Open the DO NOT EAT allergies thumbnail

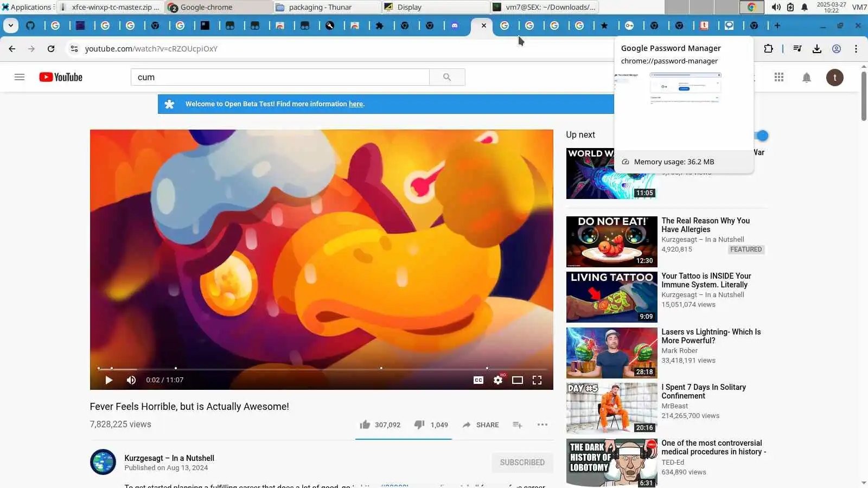(611, 242)
